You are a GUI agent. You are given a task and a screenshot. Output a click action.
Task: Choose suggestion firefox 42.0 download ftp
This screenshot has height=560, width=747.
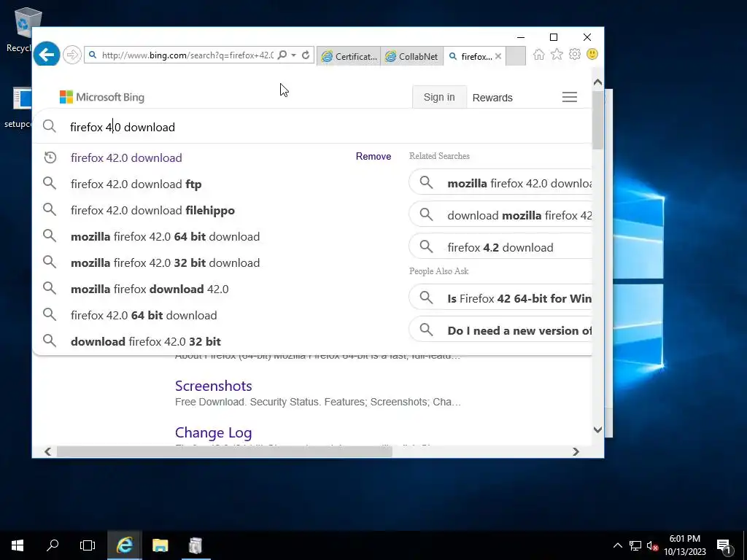(x=136, y=184)
